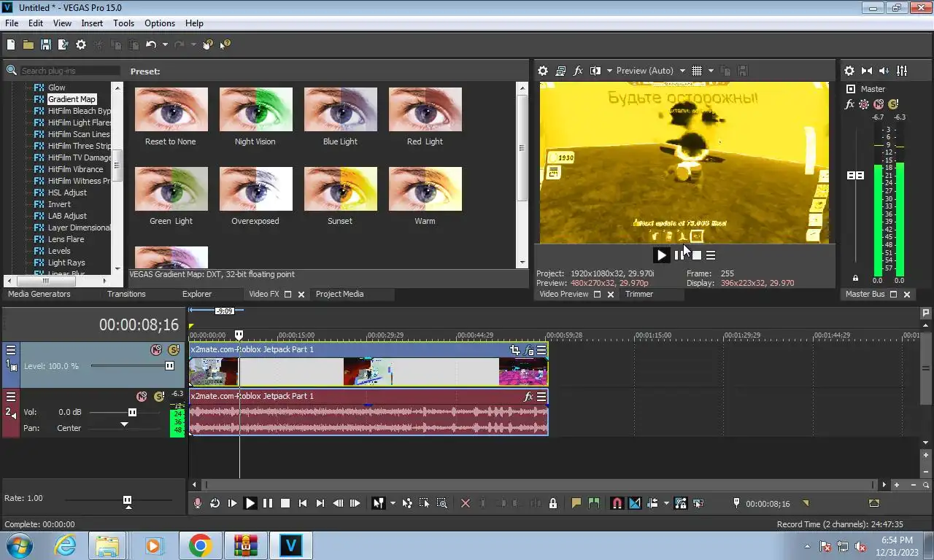Click Downmix Output icon in Master Bus
Image resolution: width=934 pixels, height=560 pixels.
pyautogui.click(x=867, y=71)
